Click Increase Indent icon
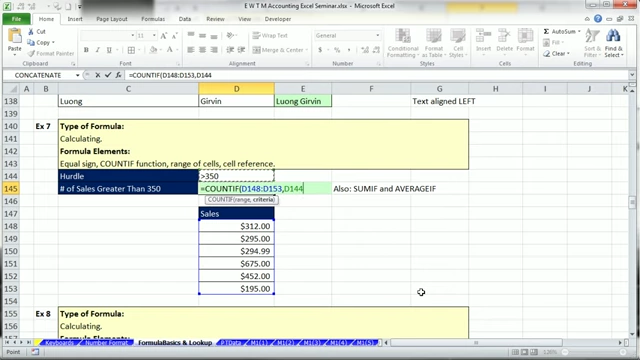Screen dimensions: 640x360 coord(242,50)
